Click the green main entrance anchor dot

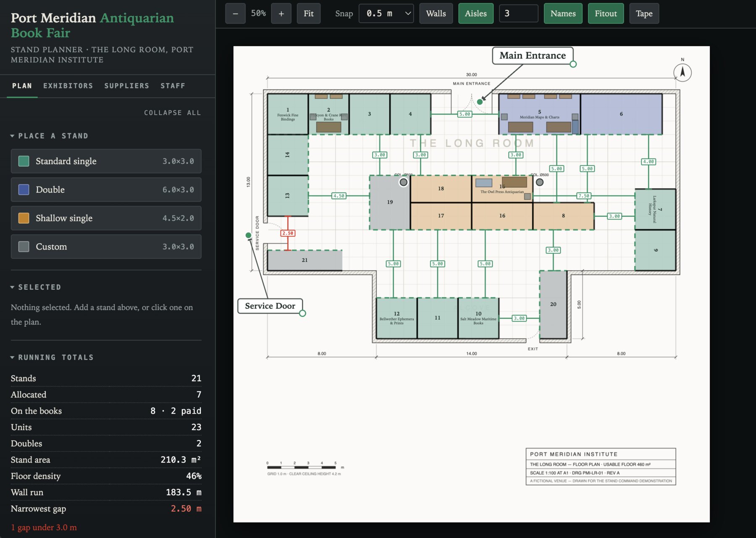(x=480, y=102)
